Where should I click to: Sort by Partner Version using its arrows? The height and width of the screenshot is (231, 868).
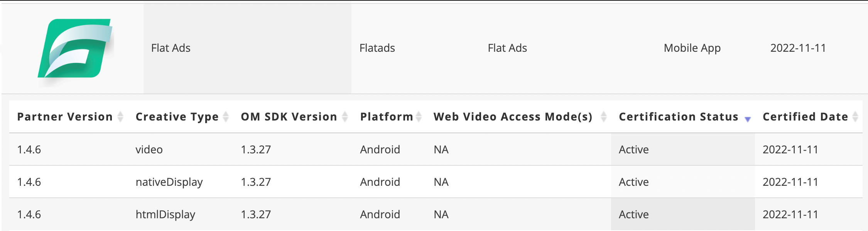(x=120, y=117)
